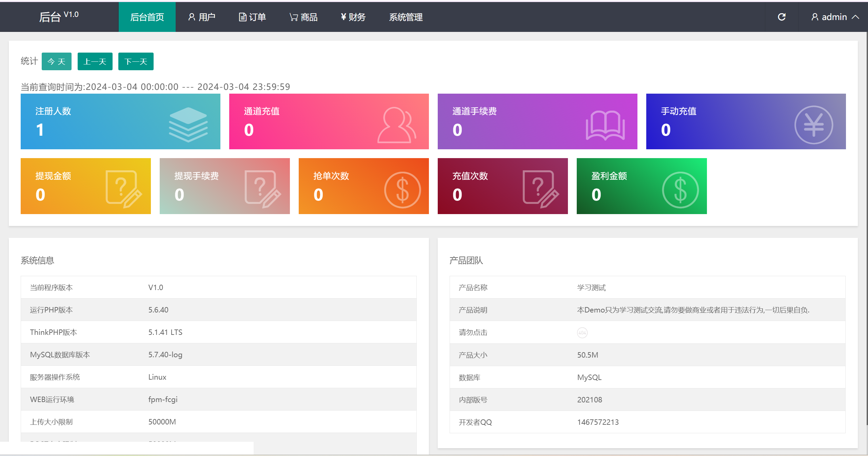This screenshot has width=868, height=456.
Task: Switch to the 后台首页 tab
Action: coord(147,17)
